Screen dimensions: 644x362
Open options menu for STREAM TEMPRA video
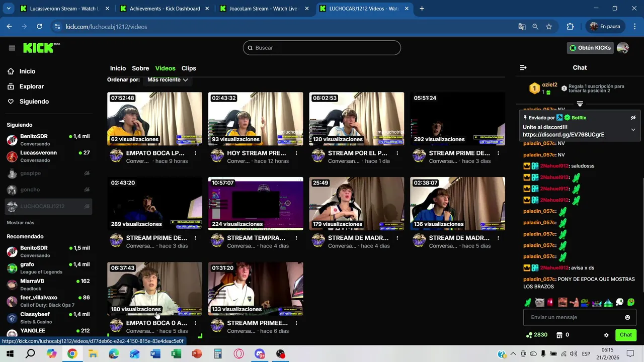click(296, 238)
